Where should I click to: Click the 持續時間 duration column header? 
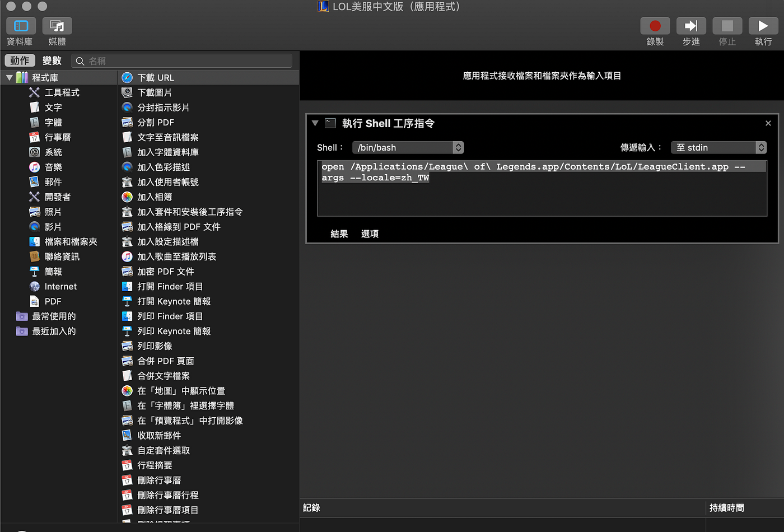tap(727, 508)
